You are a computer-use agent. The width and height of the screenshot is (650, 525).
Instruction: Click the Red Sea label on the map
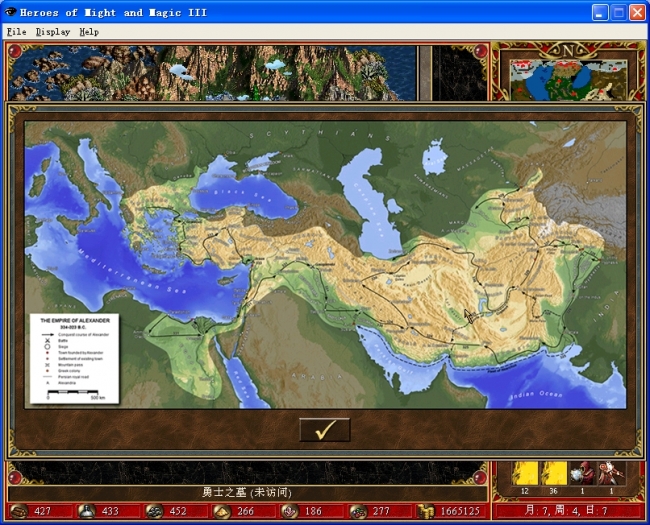[x=242, y=386]
